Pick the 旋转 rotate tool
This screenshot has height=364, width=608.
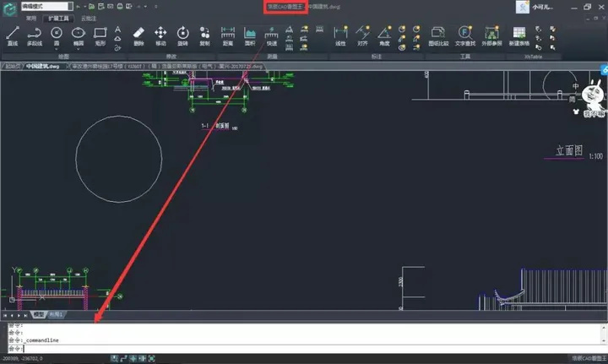coord(182,36)
